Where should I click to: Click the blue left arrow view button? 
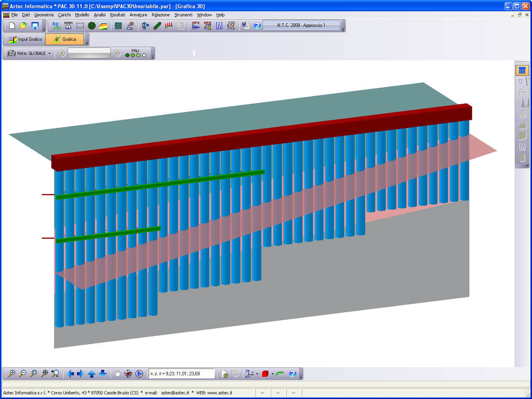pos(70,374)
